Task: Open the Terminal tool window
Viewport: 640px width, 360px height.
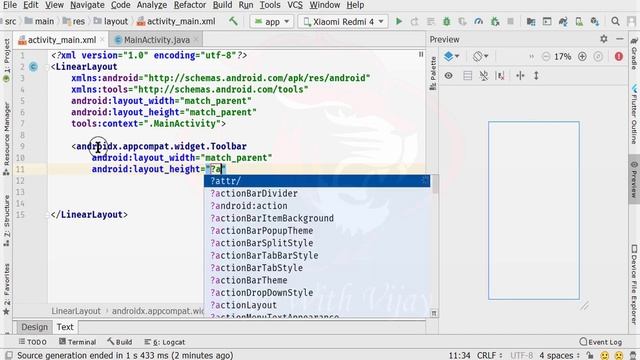Action: click(78, 342)
